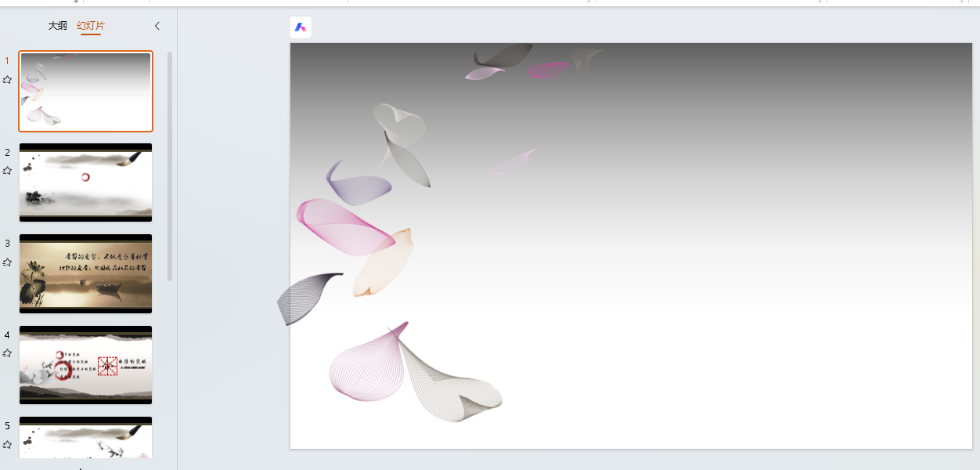The height and width of the screenshot is (470, 980).
Task: Select slide 1 petal thumbnail
Action: click(x=86, y=92)
